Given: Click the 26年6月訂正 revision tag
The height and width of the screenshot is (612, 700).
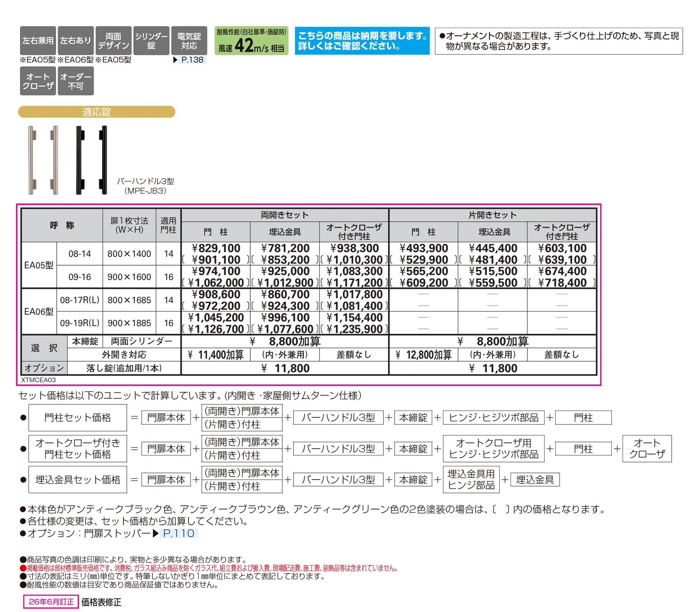Looking at the screenshot, I should [51, 602].
